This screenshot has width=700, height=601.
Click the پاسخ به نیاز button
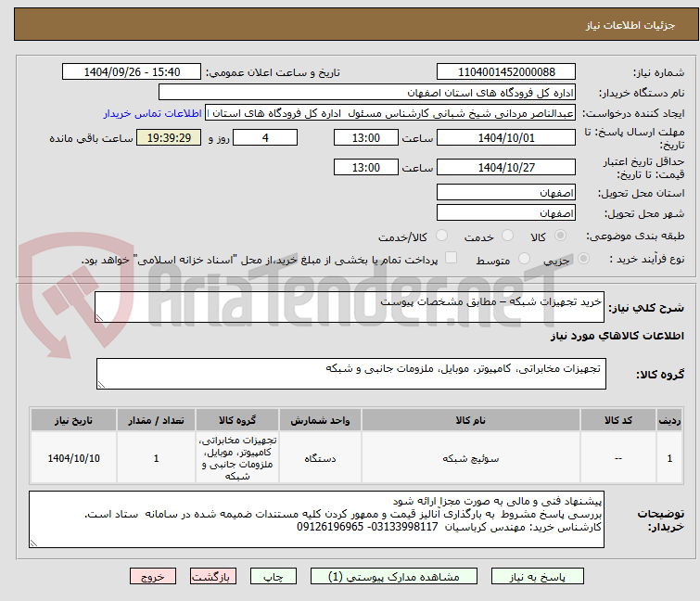(x=538, y=577)
